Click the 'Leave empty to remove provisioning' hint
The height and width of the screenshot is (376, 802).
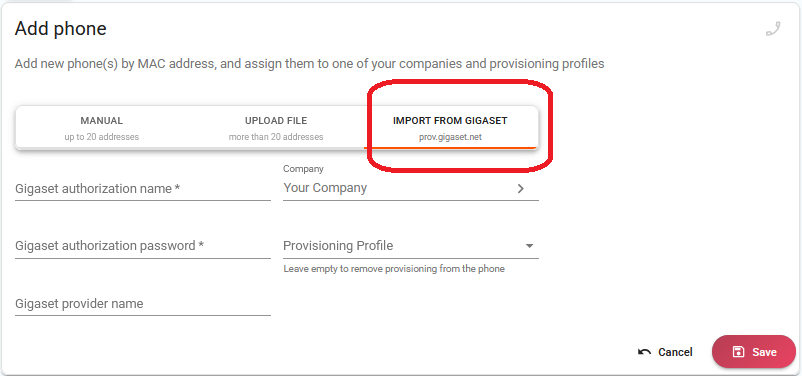click(x=394, y=269)
